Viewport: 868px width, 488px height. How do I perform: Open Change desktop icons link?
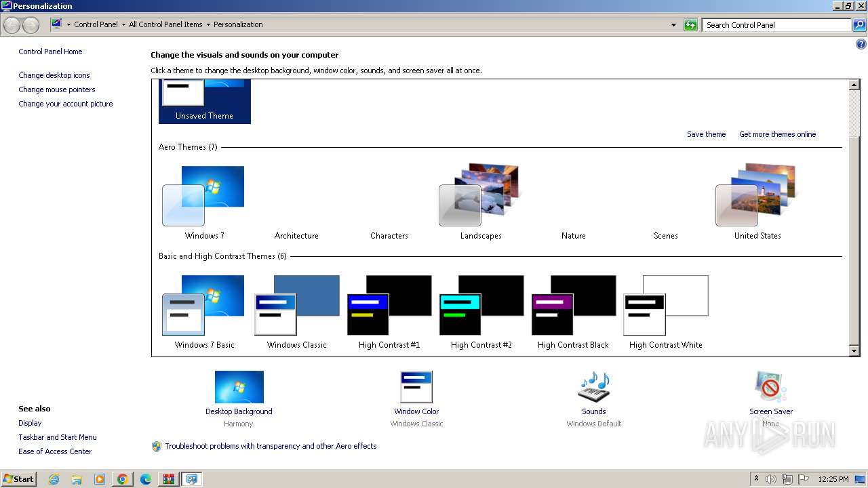[x=54, y=75]
